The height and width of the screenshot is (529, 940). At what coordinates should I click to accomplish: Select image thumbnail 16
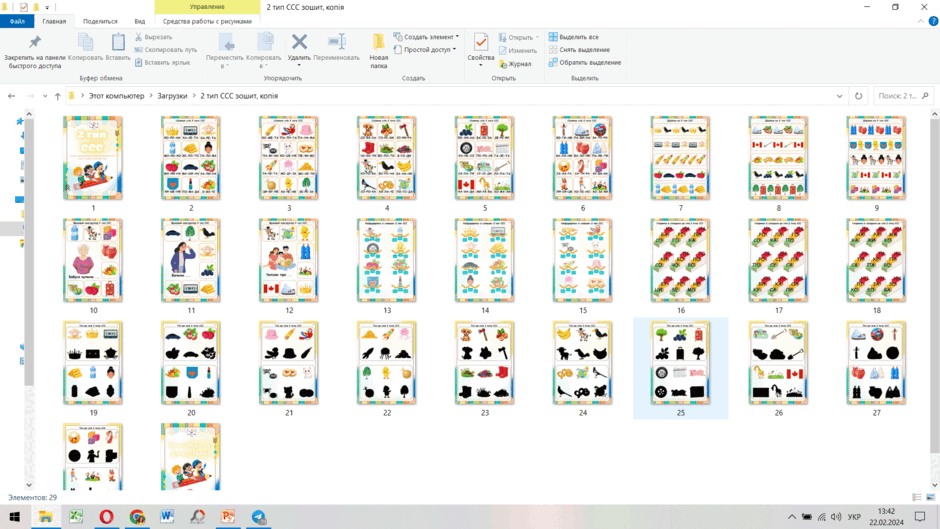680,260
